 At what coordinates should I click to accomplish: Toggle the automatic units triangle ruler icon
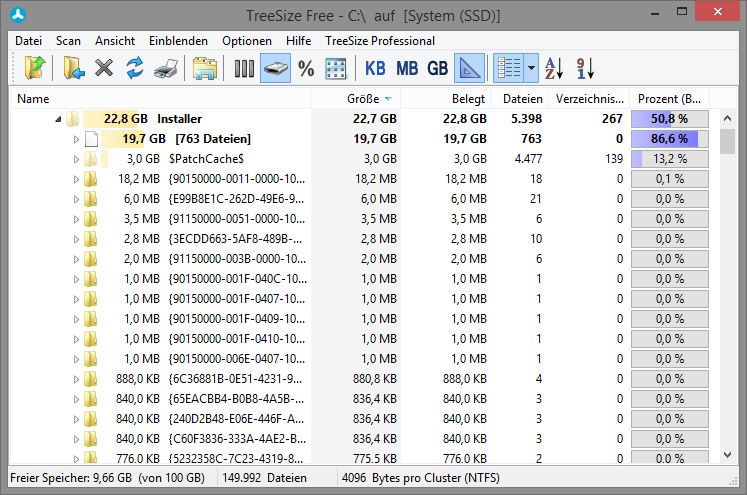[469, 68]
